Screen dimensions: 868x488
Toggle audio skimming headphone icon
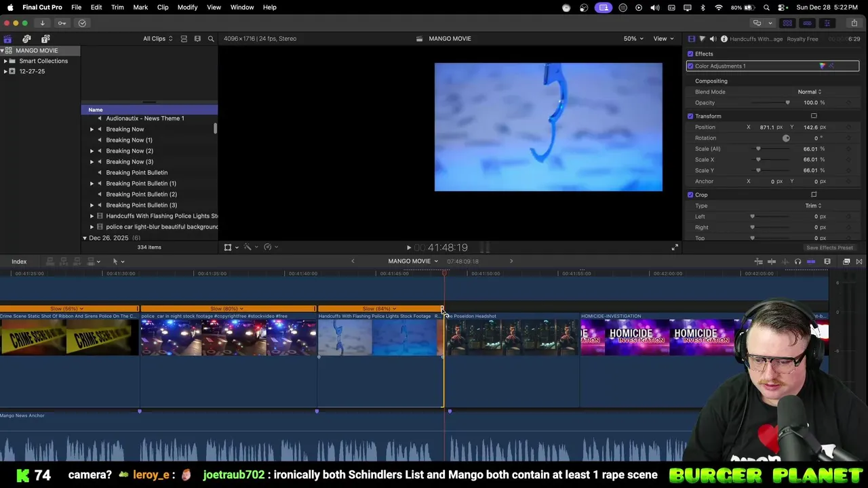(x=797, y=262)
